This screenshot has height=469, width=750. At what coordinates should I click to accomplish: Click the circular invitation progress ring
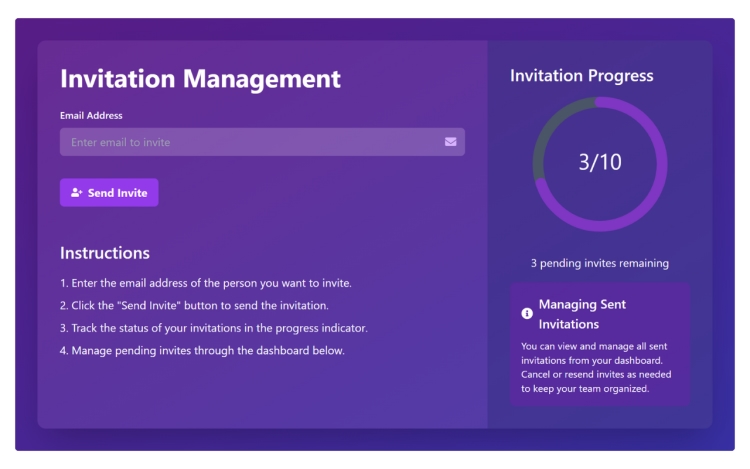600,164
